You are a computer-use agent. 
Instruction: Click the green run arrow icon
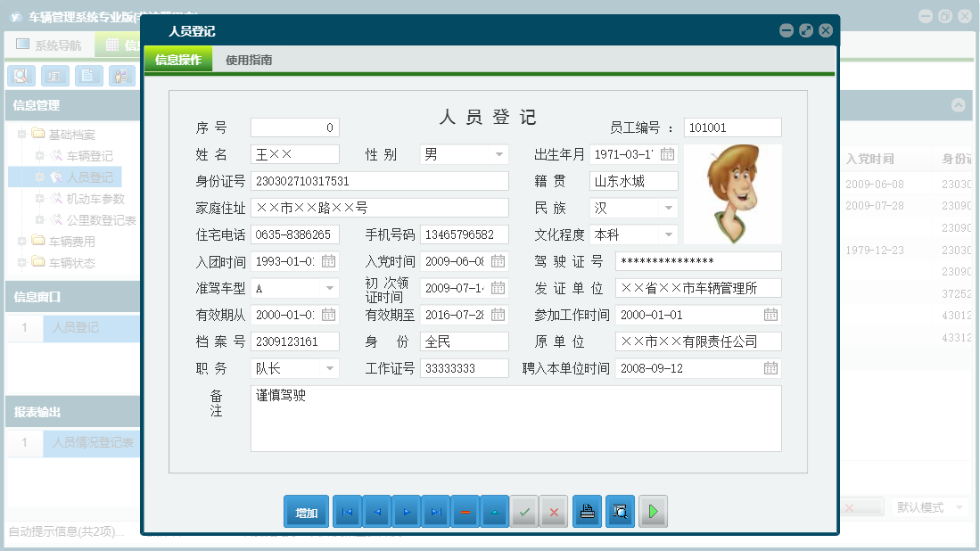point(653,511)
